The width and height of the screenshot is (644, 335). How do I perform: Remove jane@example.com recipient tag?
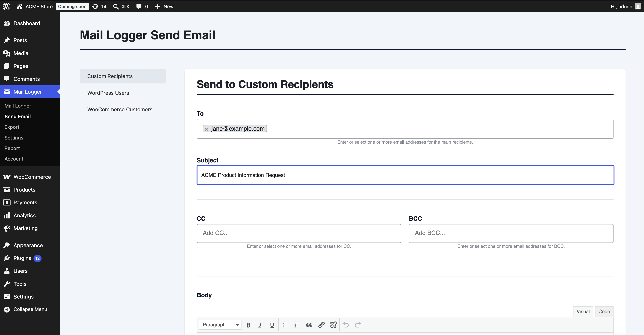pos(206,129)
